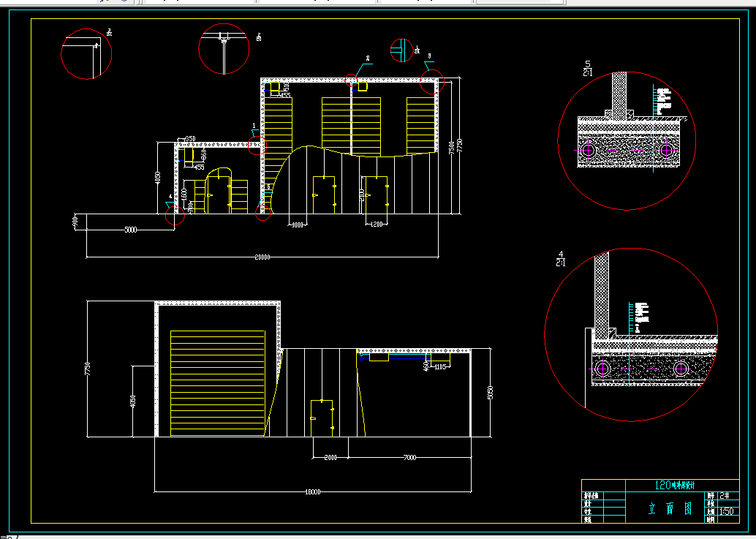This screenshot has width=756, height=539.
Task: Select the 7000 dimension text
Action: click(x=409, y=457)
